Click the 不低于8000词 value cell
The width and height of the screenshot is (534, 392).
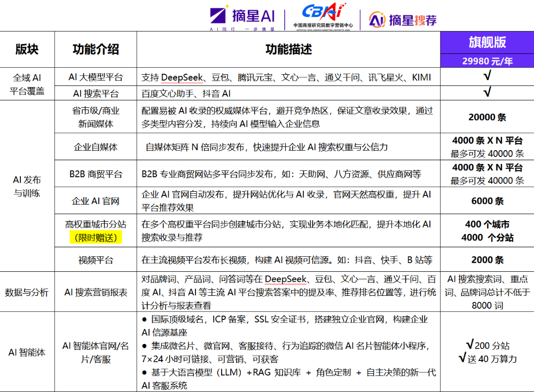click(x=487, y=292)
